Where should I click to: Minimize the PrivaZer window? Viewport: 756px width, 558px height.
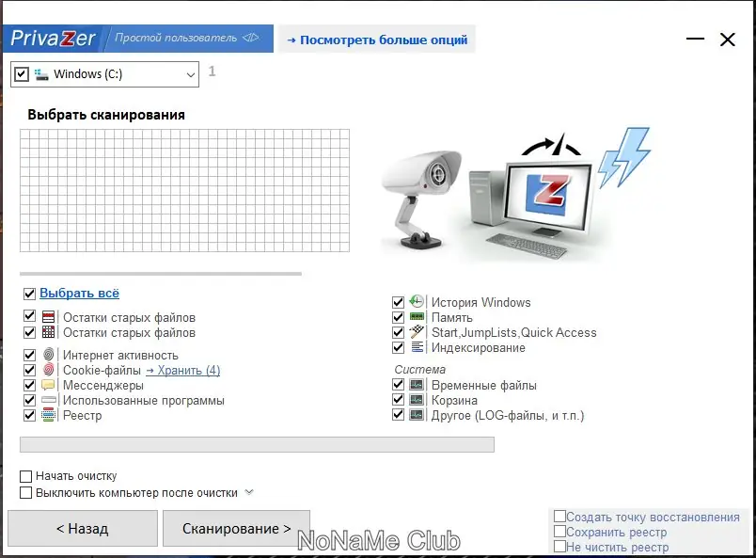[695, 39]
